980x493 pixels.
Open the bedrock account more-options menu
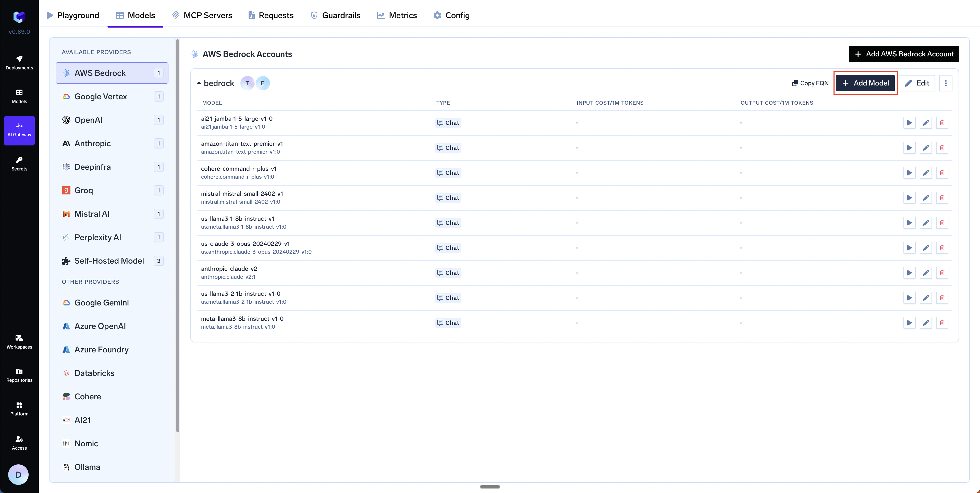[945, 83]
